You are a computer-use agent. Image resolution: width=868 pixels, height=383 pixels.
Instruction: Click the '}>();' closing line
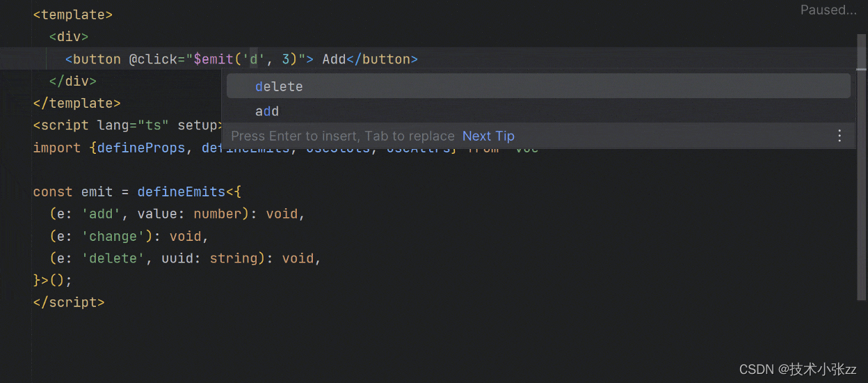tap(53, 280)
